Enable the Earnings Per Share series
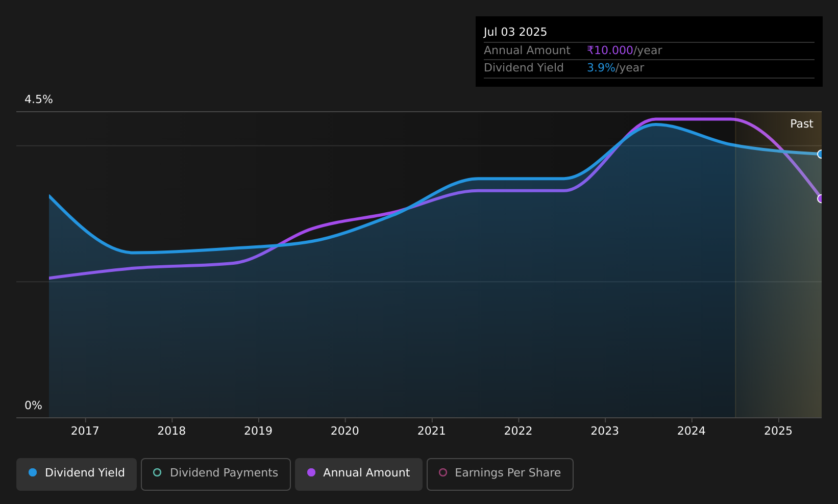Image resolution: width=838 pixels, height=504 pixels. [500, 474]
